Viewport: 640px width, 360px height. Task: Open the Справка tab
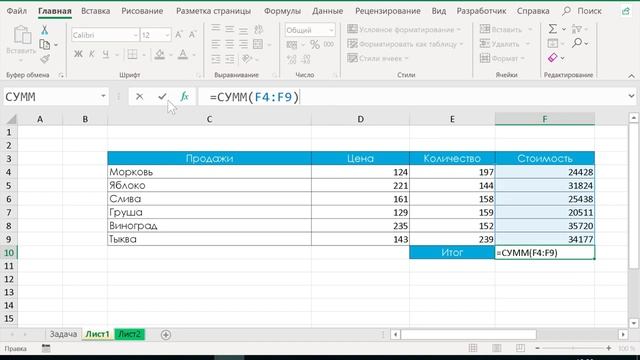coord(533,11)
